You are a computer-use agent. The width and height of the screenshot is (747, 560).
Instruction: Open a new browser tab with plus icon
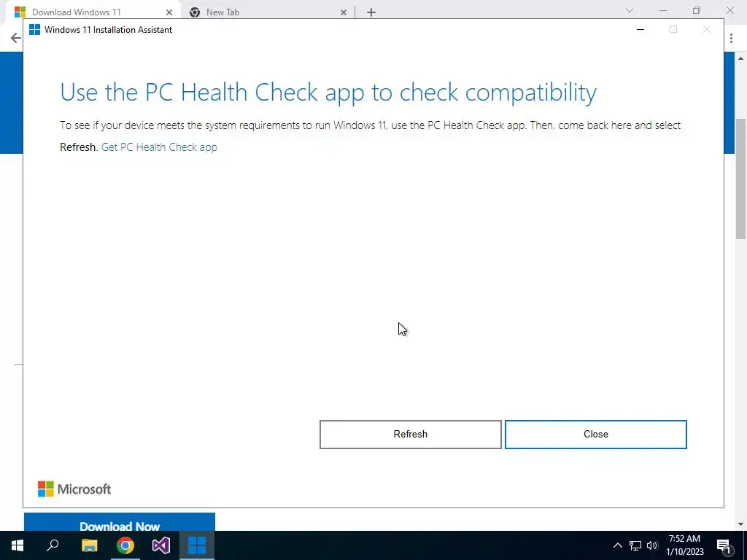[x=371, y=12]
